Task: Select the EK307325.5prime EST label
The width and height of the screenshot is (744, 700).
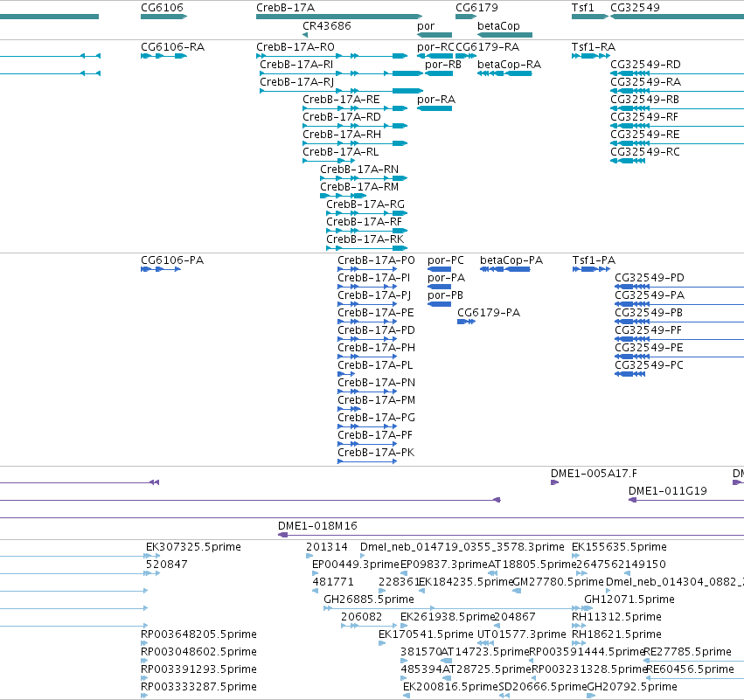Action: point(193,547)
